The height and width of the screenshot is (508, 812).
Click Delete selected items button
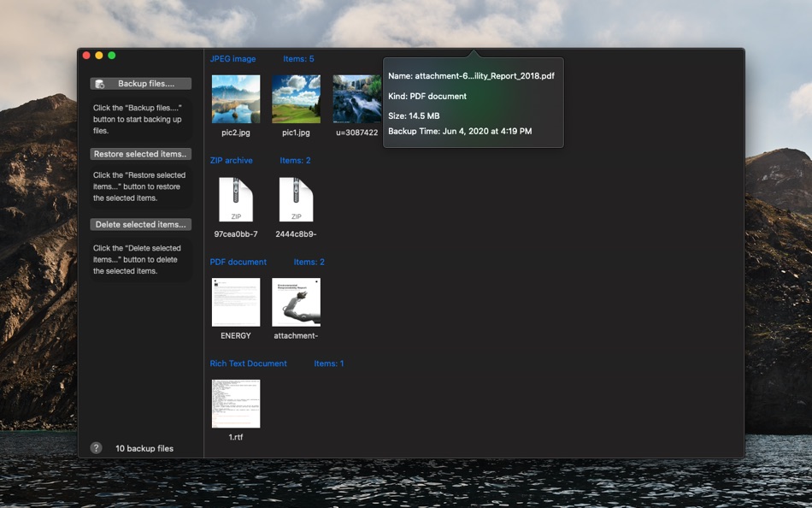[140, 224]
